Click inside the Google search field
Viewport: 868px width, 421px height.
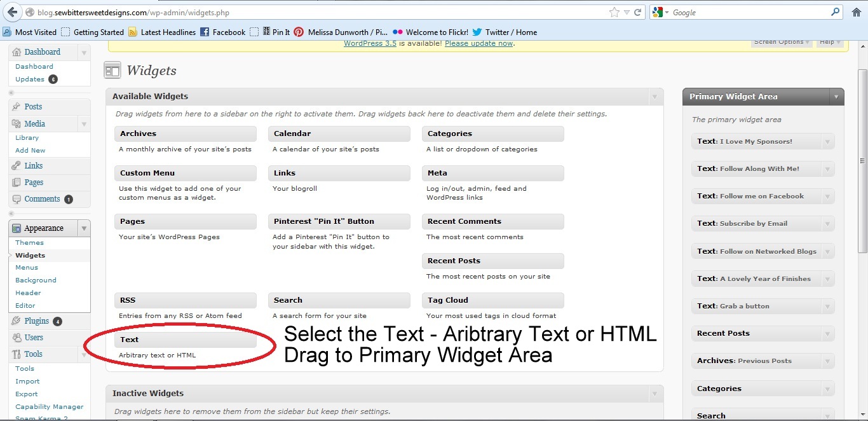750,12
